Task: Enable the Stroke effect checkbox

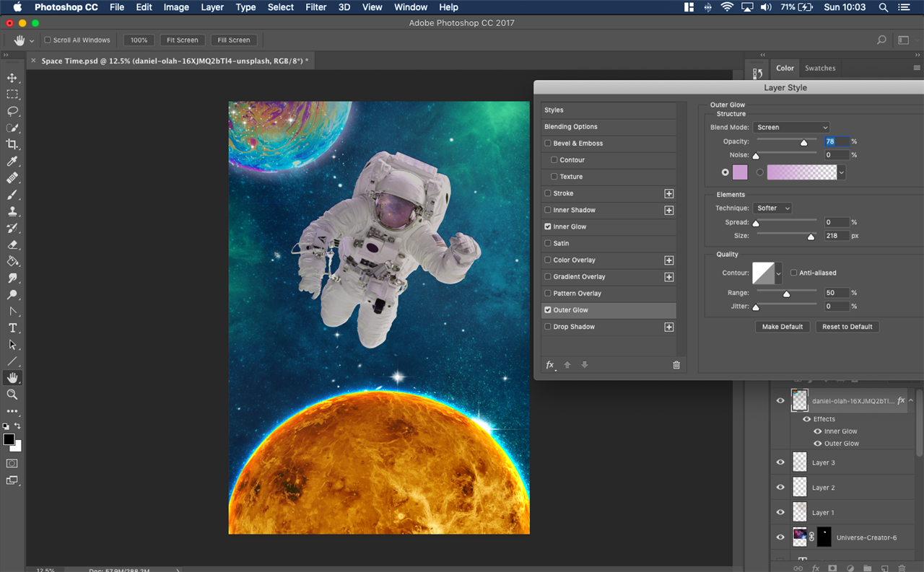Action: pos(548,193)
